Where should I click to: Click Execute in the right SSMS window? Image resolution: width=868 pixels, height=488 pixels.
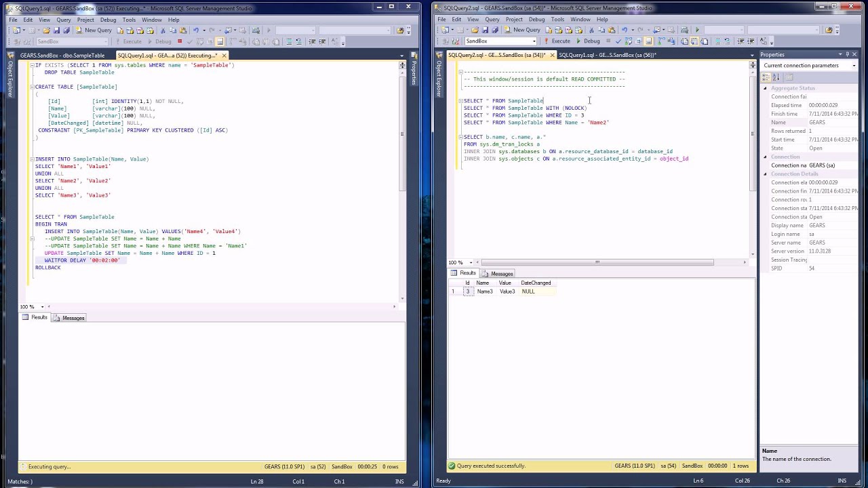point(557,41)
